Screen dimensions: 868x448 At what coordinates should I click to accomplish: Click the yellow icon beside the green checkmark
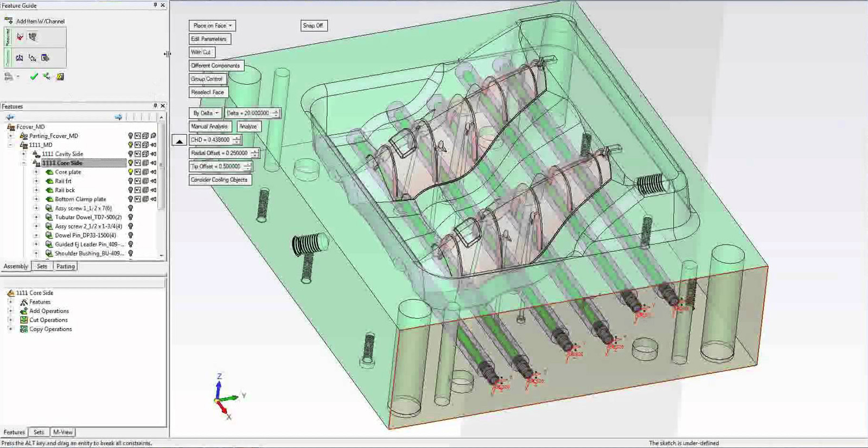60,77
